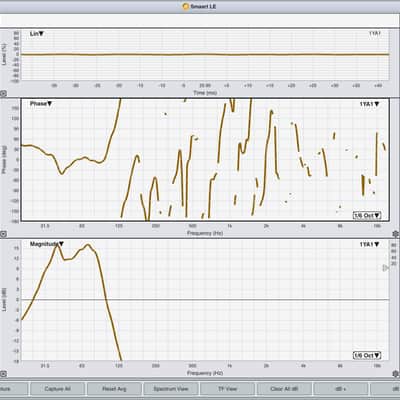This screenshot has height=400, width=400.
Task: Click the 1YA1 label in impulse plot
Action: (374, 33)
